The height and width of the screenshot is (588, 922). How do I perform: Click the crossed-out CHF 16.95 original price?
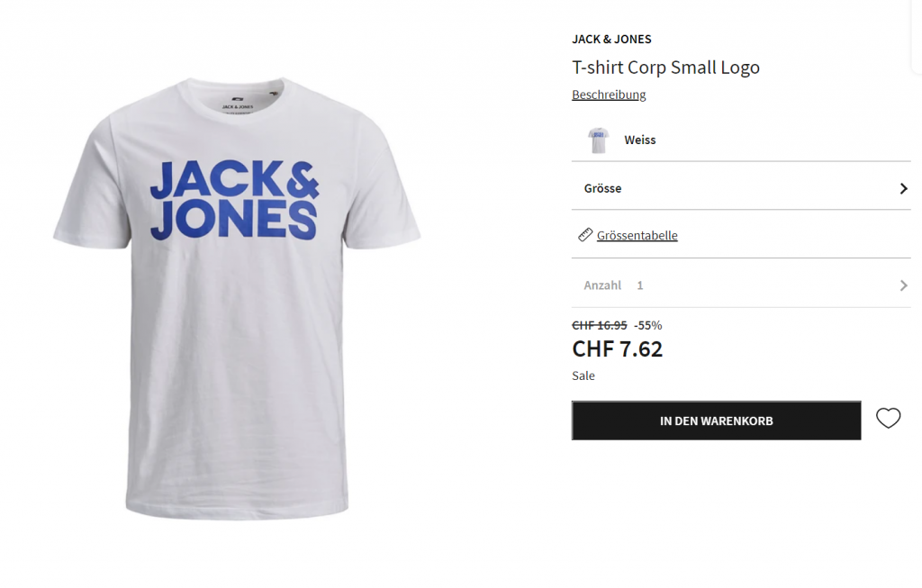(599, 325)
